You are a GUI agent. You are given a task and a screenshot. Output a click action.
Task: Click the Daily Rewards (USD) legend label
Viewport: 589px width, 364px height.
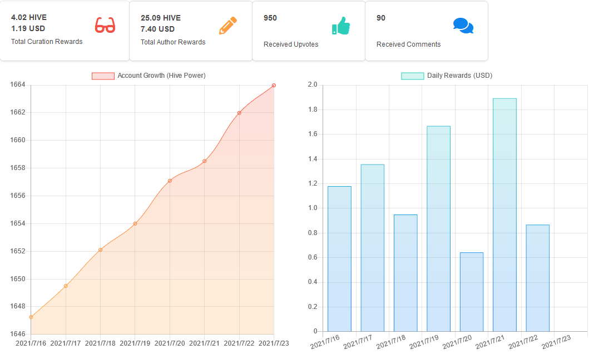tap(459, 76)
